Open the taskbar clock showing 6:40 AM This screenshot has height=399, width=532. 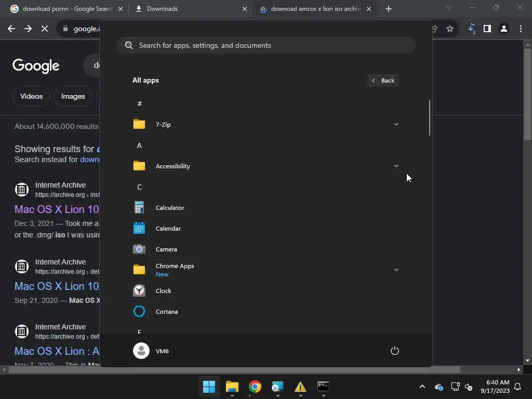[x=495, y=387]
